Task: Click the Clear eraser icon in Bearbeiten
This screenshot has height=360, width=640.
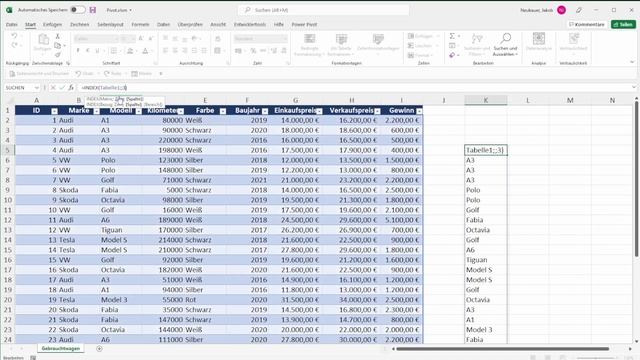Action: pos(452,55)
